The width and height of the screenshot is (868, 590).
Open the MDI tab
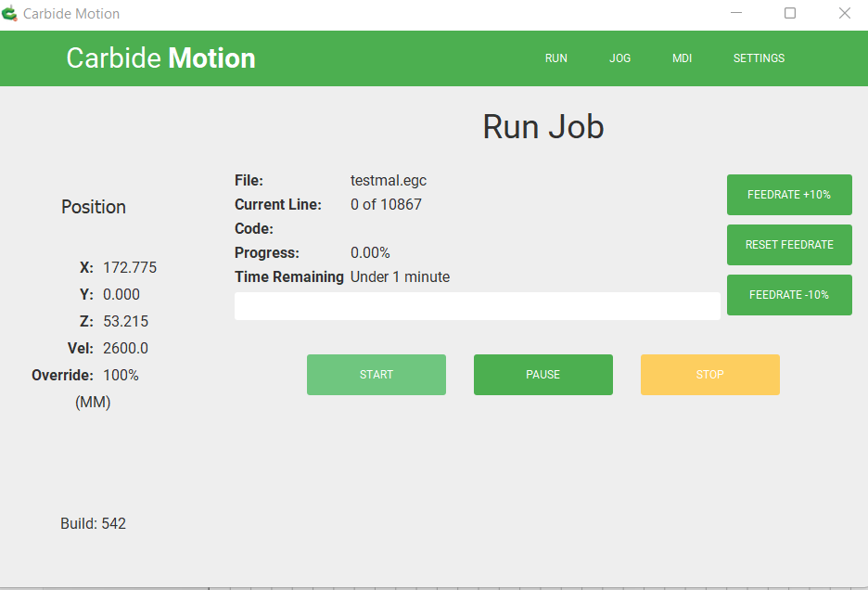pos(682,58)
